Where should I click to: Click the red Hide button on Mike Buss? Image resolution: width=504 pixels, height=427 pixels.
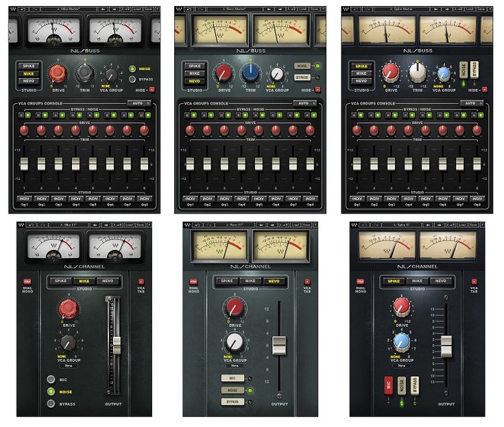[152, 89]
